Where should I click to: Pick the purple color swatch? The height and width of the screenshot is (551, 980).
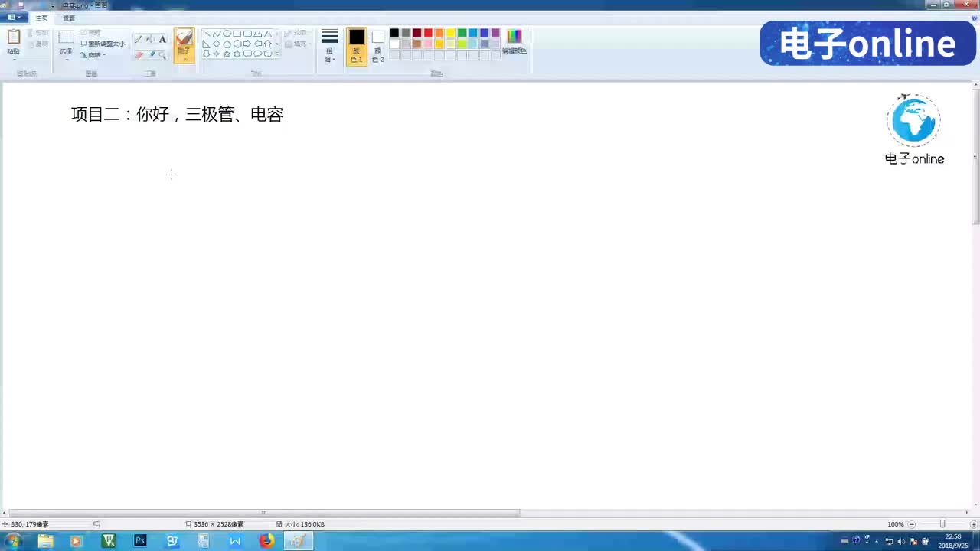[x=495, y=33]
